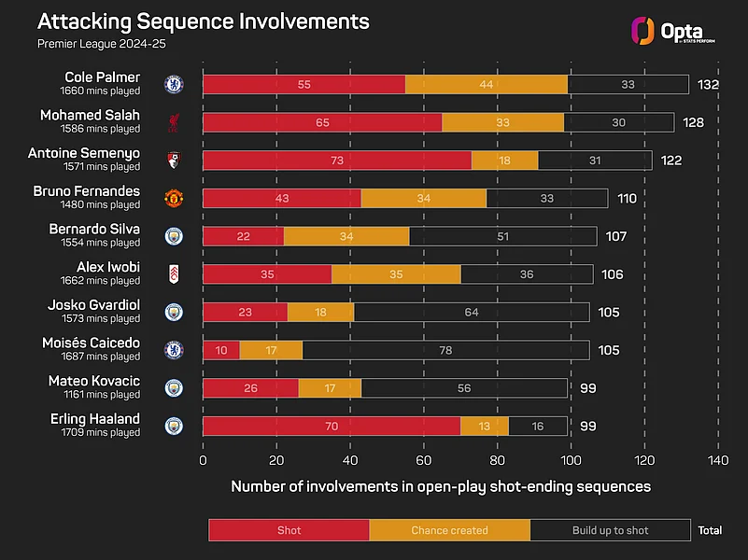This screenshot has width=748, height=560.
Task: Select the red Shot legend swatch
Action: tap(289, 530)
